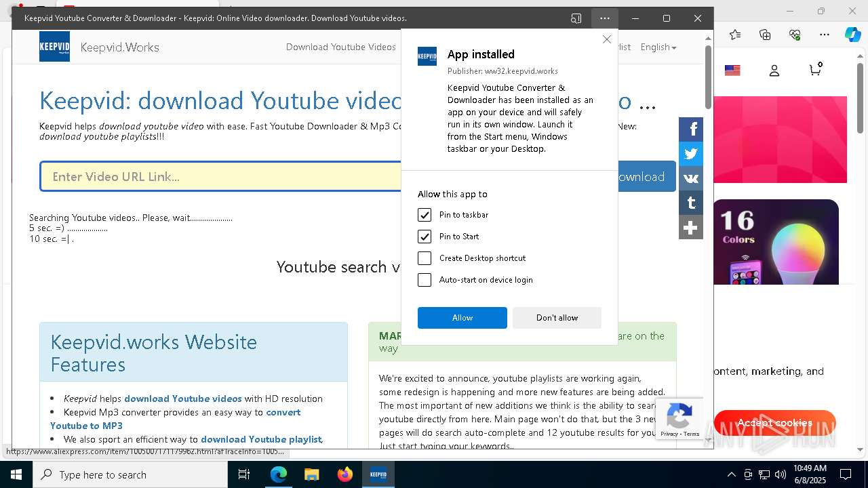Open download Youtube playlist link
The height and width of the screenshot is (488, 868).
261,439
